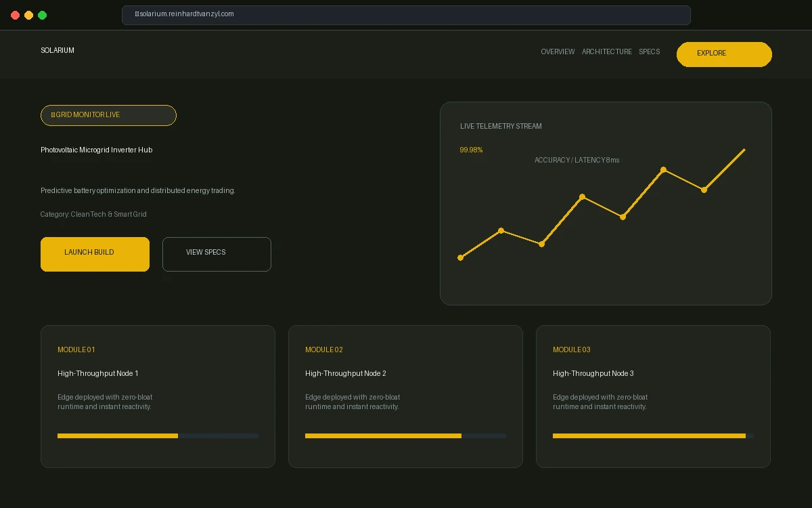Focus the solarium.reinhardtvanzyl.com address bar
Image resolution: width=812 pixels, height=508 pixels.
[x=406, y=15]
